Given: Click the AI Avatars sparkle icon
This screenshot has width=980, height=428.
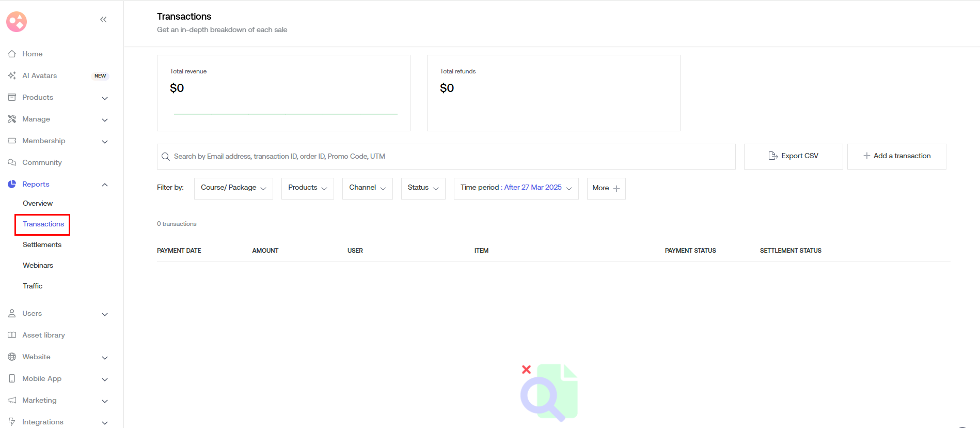Looking at the screenshot, I should click(x=12, y=75).
